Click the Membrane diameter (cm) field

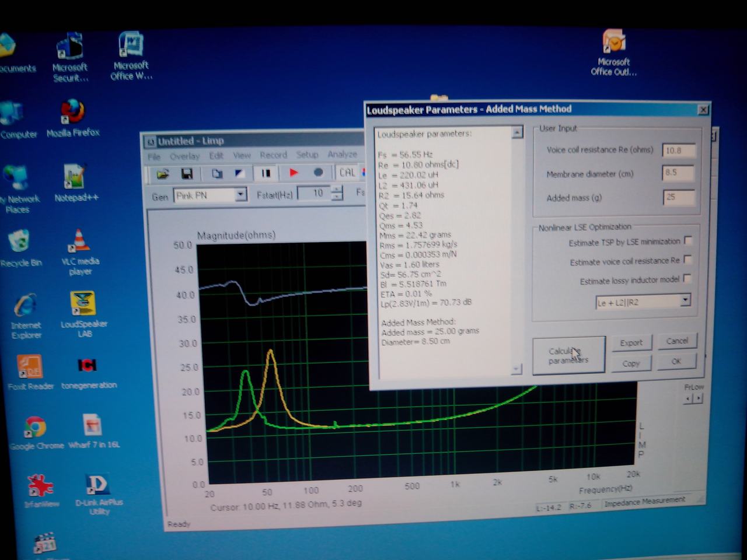(x=679, y=173)
